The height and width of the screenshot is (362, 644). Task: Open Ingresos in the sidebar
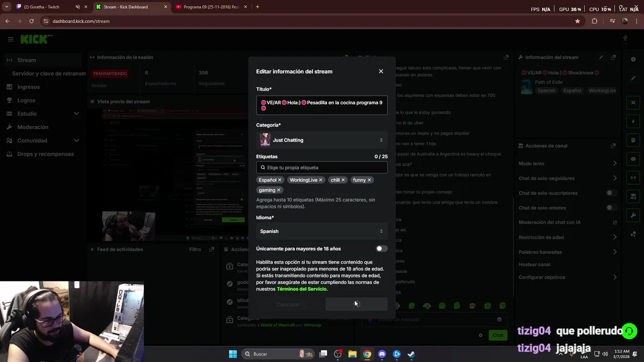point(28,87)
